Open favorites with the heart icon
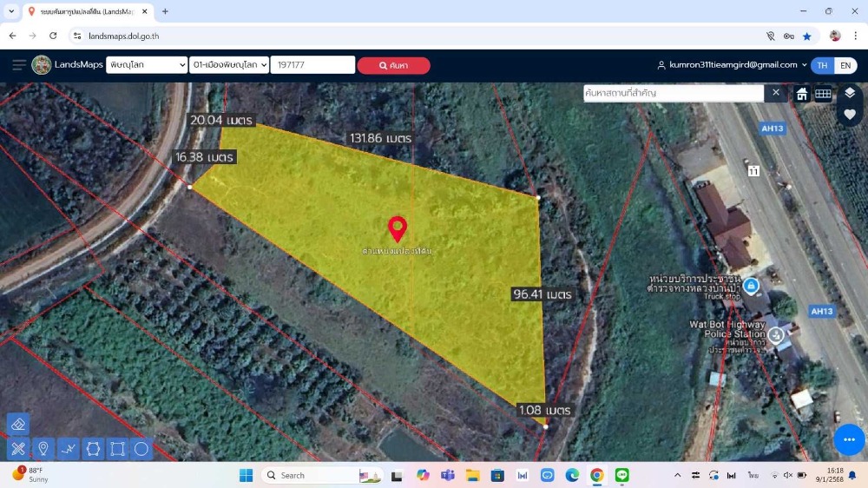868x488 pixels. 849,114
